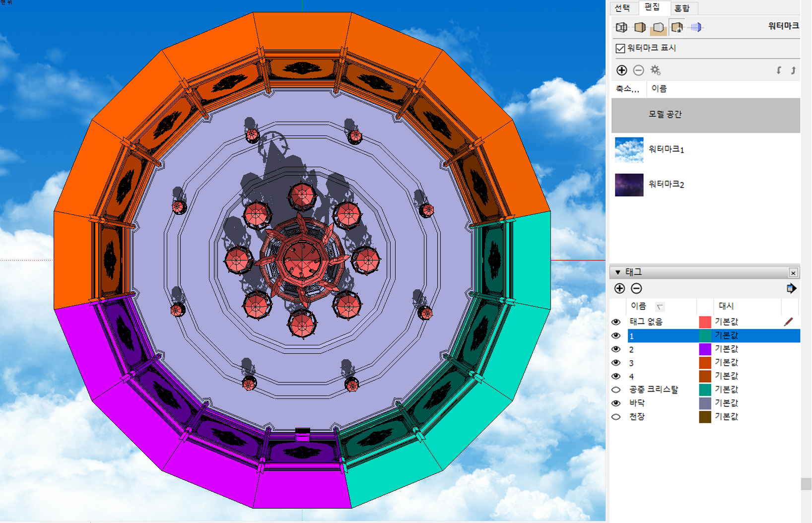Select the 워터마크2 thumbnail

[629, 185]
